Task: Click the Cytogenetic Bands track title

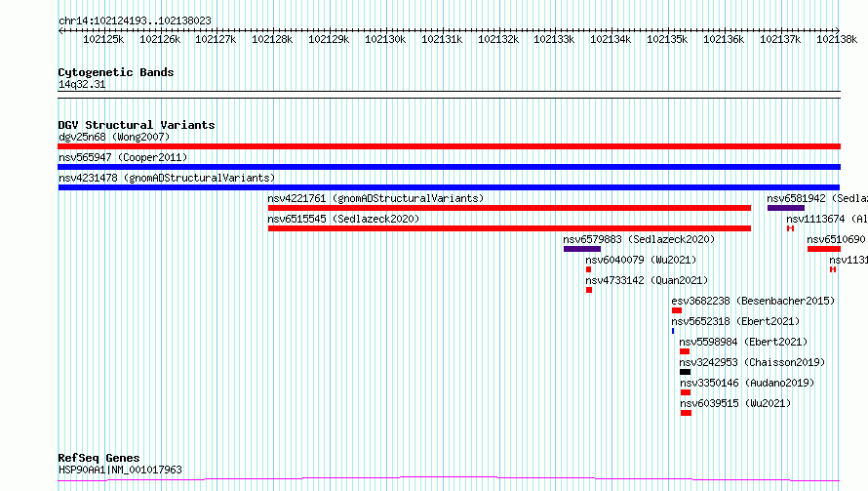Action: click(x=116, y=72)
